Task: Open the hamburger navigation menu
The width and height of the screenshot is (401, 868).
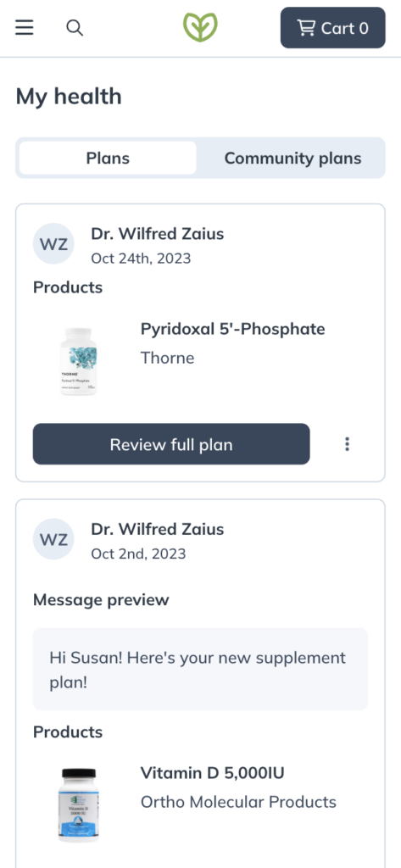Action: pyautogui.click(x=25, y=27)
